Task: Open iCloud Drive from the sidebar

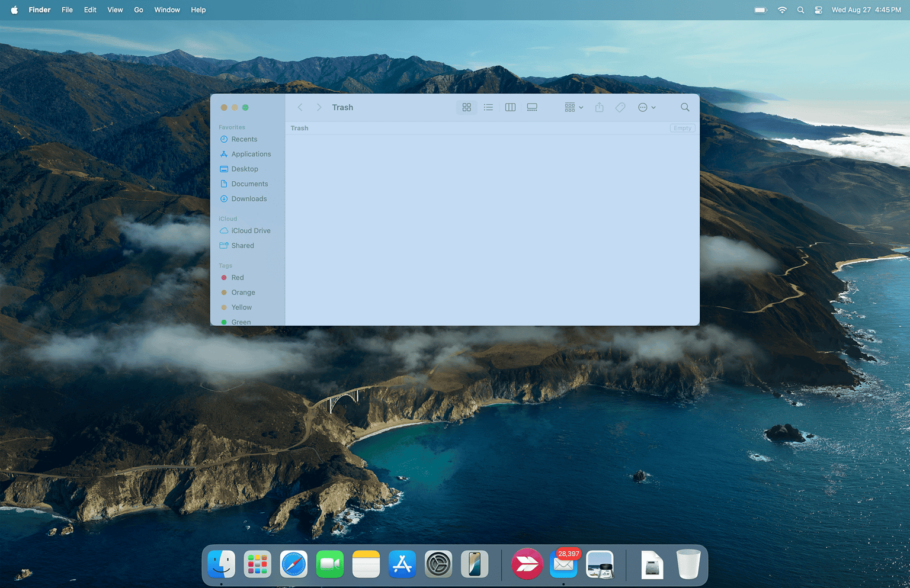Action: tap(250, 230)
